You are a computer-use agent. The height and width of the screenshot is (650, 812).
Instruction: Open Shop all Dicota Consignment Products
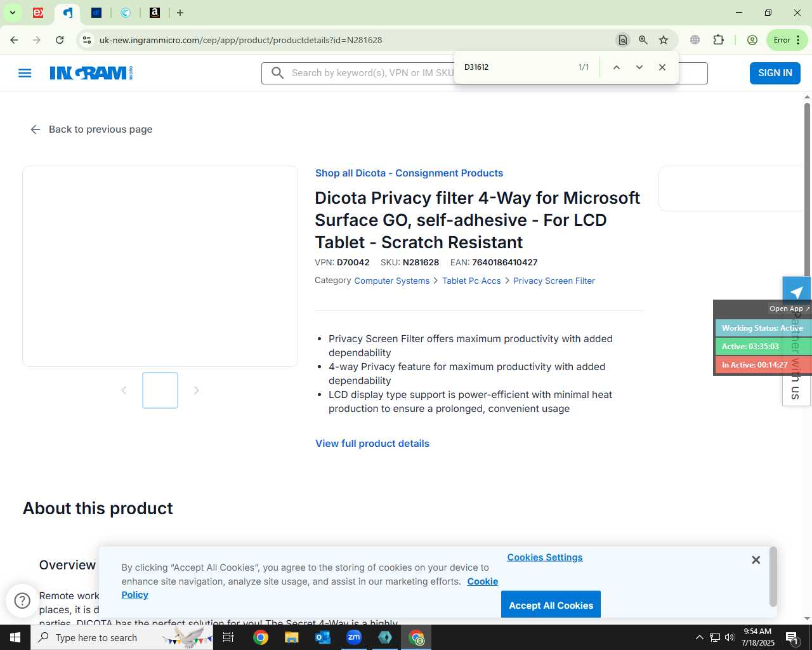(409, 173)
